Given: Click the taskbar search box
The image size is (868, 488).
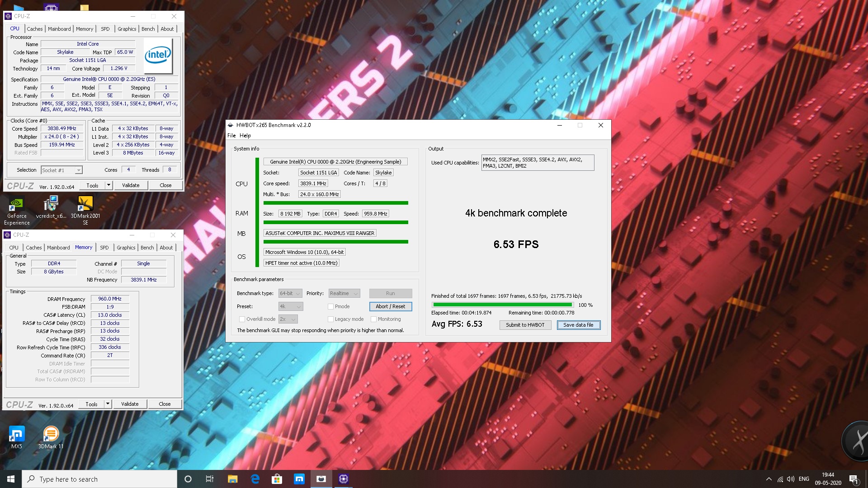Looking at the screenshot, I should (99, 479).
